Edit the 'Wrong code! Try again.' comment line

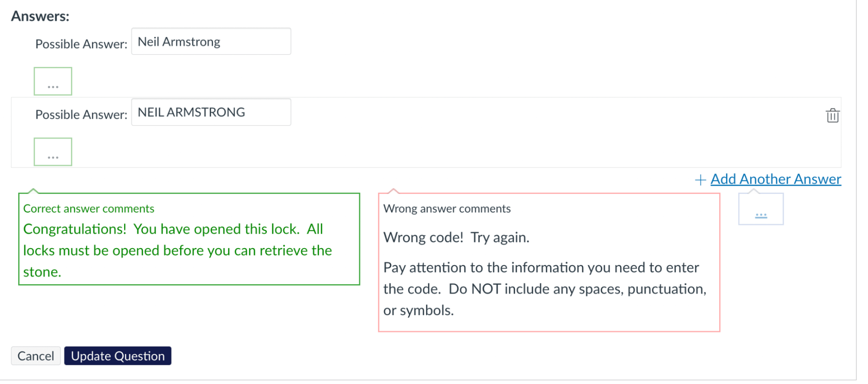click(x=456, y=237)
